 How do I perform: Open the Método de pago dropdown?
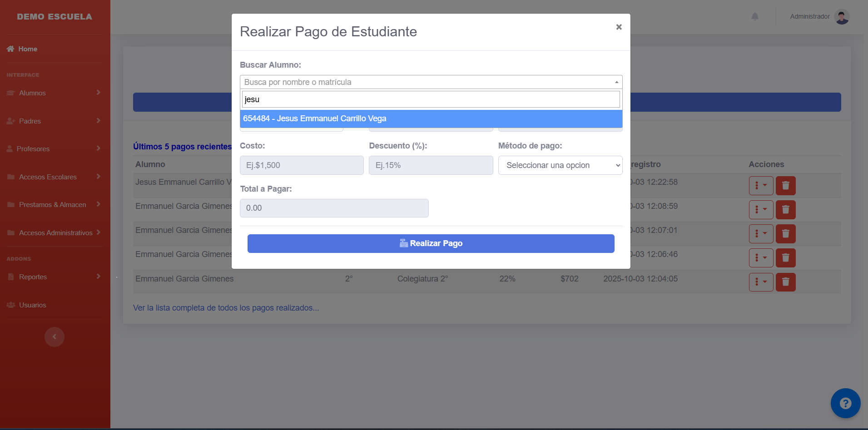560,165
